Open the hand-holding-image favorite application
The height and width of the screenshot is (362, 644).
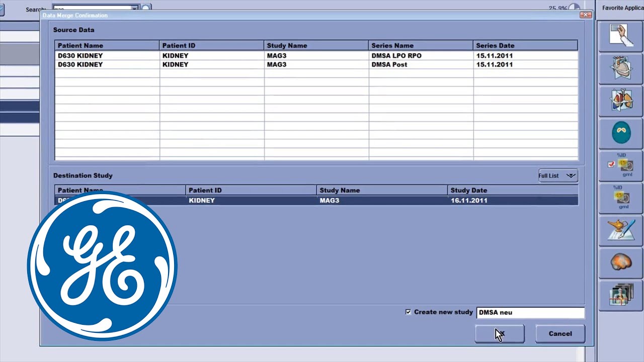tap(620, 36)
